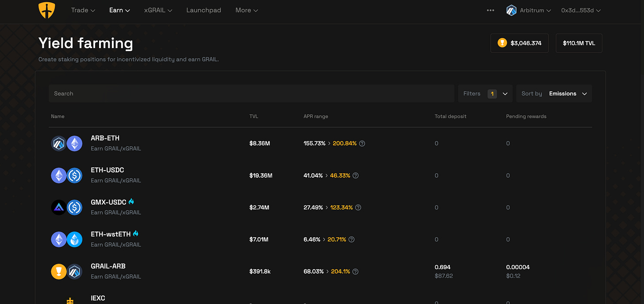
Task: Click the USDC token icon in ETH-USDC row
Action: pos(74,175)
